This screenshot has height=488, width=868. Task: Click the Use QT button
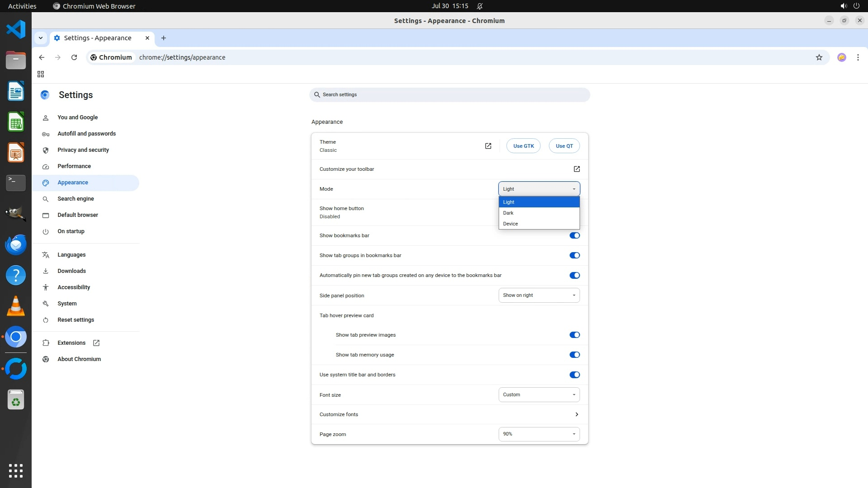tap(564, 146)
